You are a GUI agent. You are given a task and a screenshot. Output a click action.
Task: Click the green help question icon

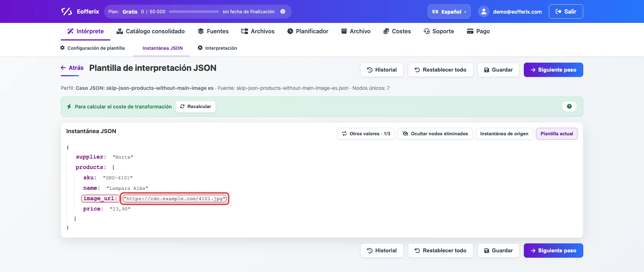(x=569, y=106)
